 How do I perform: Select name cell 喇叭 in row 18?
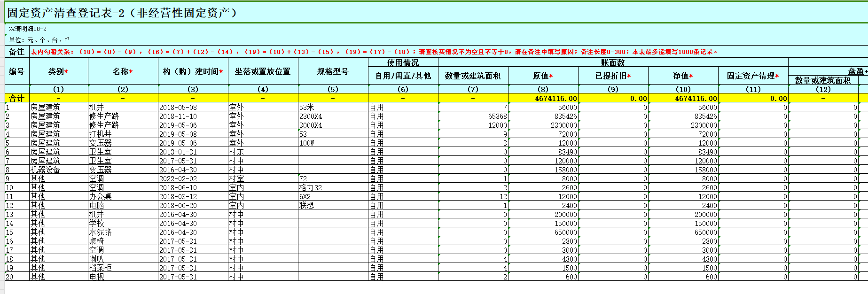[x=123, y=259]
